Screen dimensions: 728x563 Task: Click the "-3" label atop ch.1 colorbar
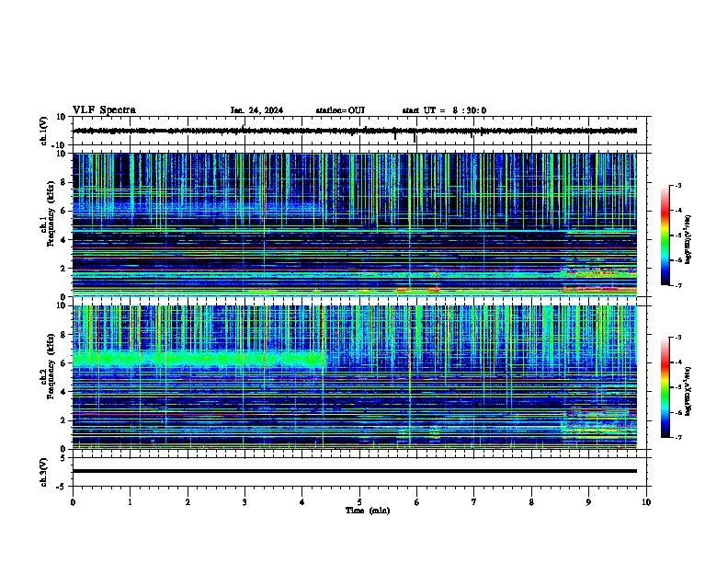[678, 186]
